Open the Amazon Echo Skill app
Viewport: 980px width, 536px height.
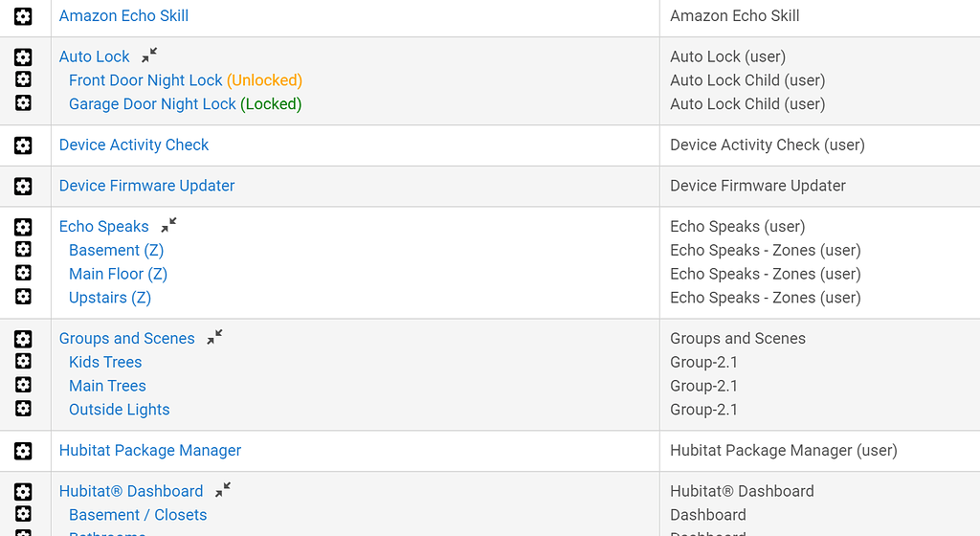coord(123,16)
